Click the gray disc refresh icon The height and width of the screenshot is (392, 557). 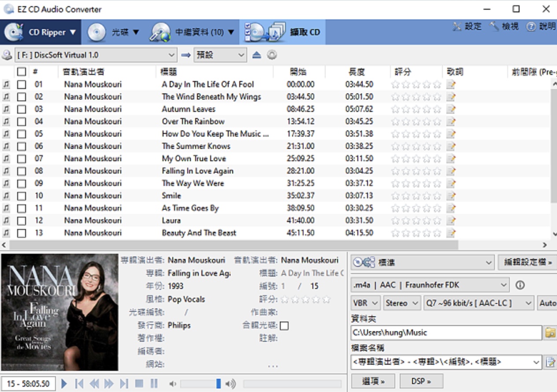[272, 55]
